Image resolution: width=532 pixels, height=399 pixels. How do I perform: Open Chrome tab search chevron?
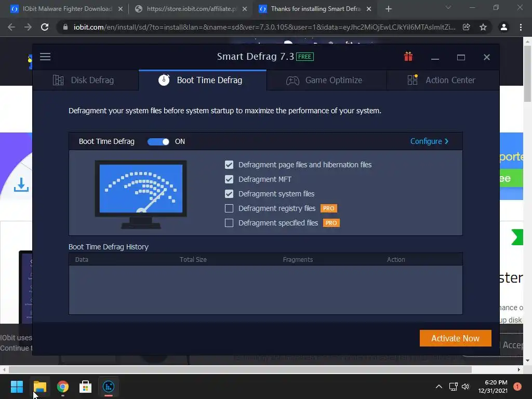[448, 7]
